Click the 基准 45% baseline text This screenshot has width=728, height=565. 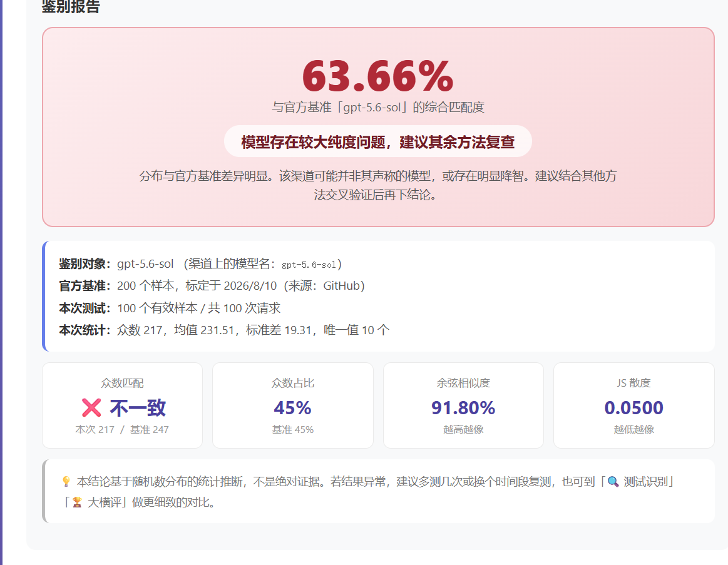click(292, 429)
